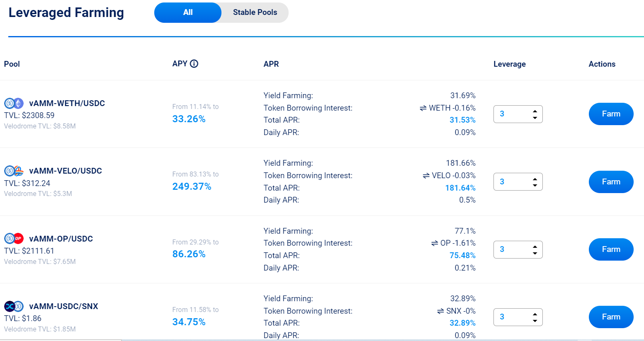
Task: Increase leverage for the OP/USDC pool
Action: 535,246
